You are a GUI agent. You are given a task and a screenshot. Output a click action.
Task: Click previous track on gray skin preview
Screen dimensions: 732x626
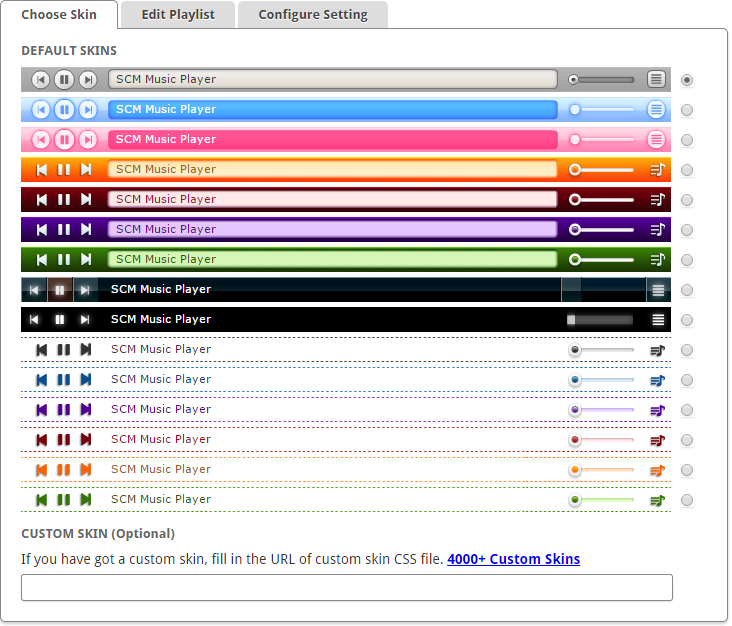point(41,80)
